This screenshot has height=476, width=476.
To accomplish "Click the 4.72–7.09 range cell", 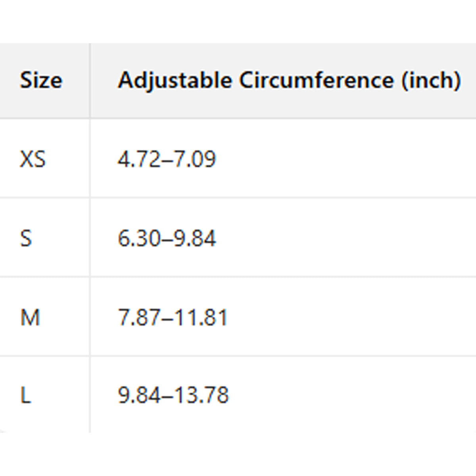I will (x=167, y=159).
